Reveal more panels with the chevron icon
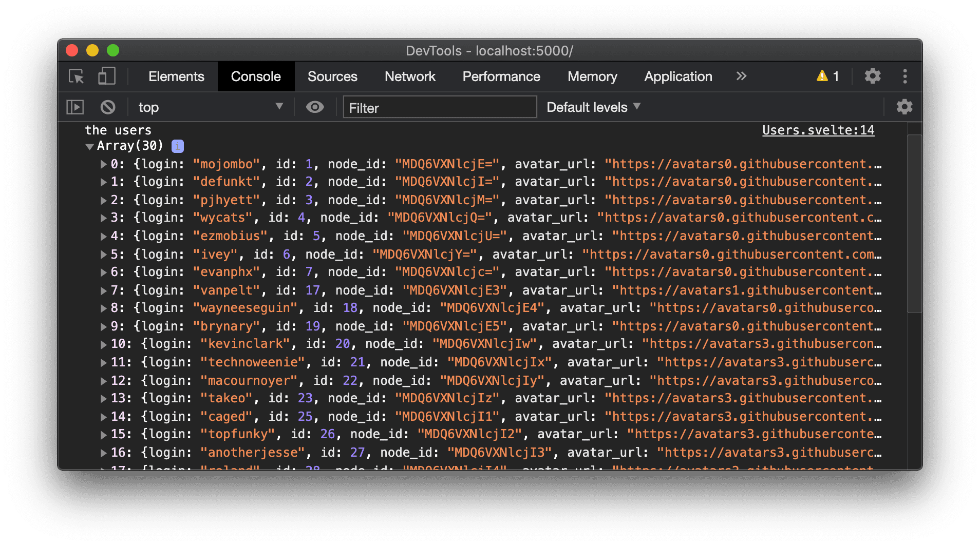The height and width of the screenshot is (546, 980). click(741, 76)
